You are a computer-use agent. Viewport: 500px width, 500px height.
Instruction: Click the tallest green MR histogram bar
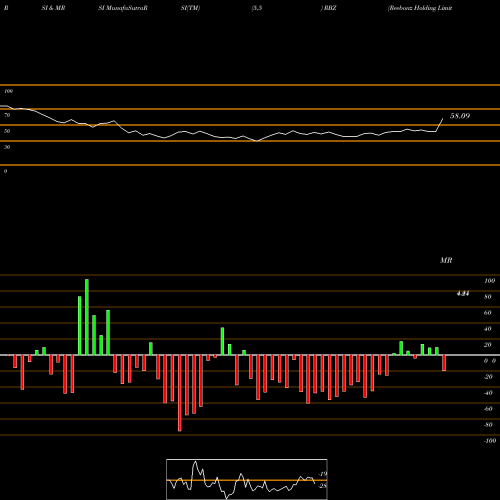(x=87, y=317)
